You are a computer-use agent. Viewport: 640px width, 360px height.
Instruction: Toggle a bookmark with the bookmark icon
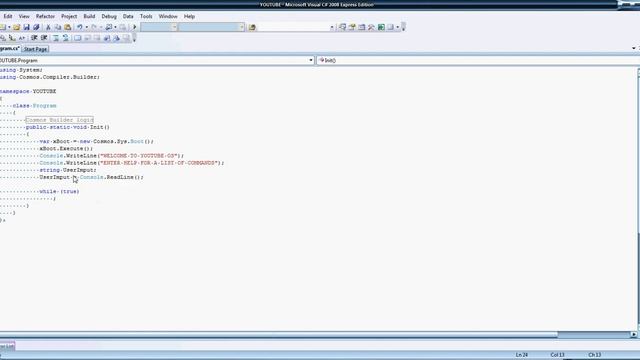(78, 38)
